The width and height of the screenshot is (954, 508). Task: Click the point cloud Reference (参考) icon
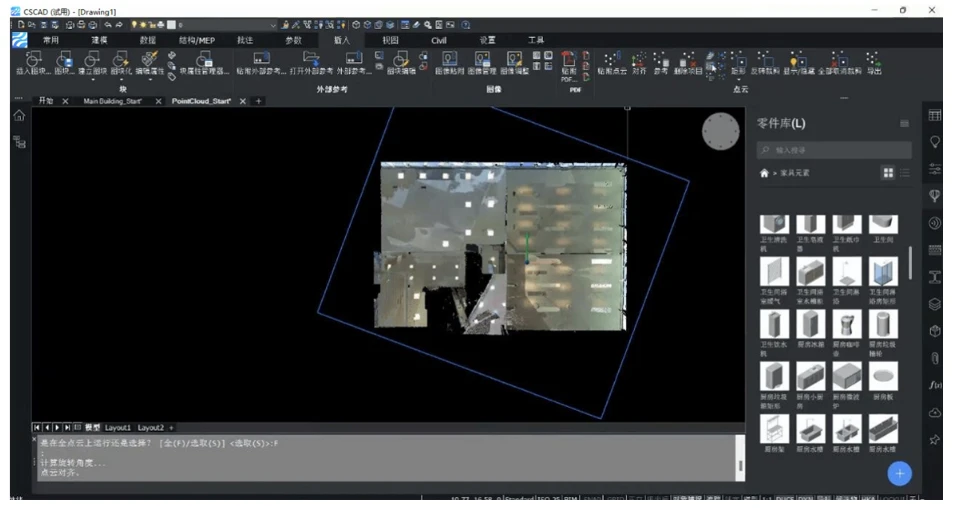pyautogui.click(x=661, y=59)
